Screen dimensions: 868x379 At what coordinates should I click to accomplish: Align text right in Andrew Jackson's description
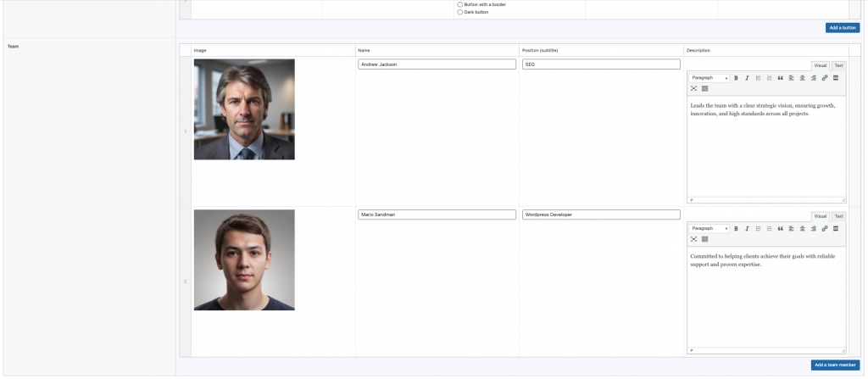click(813, 78)
